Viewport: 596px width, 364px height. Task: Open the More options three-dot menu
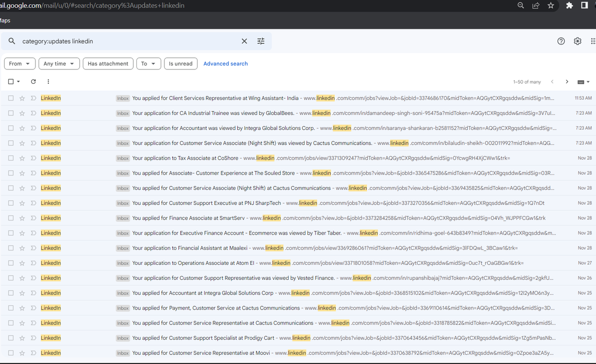point(48,81)
